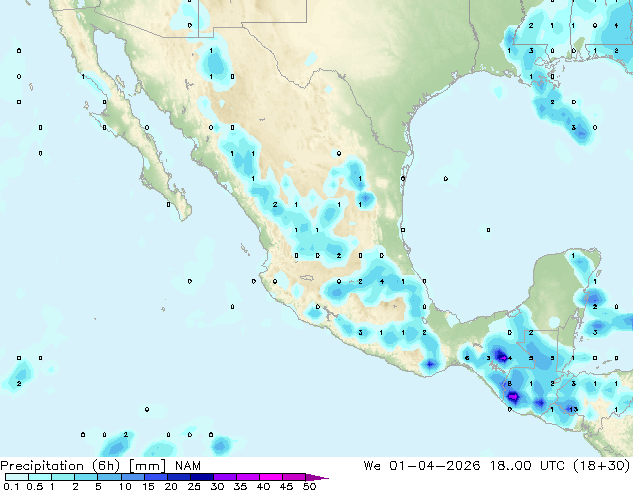
Task: Click the "01-04-2026" date text
Action: click(x=435, y=466)
